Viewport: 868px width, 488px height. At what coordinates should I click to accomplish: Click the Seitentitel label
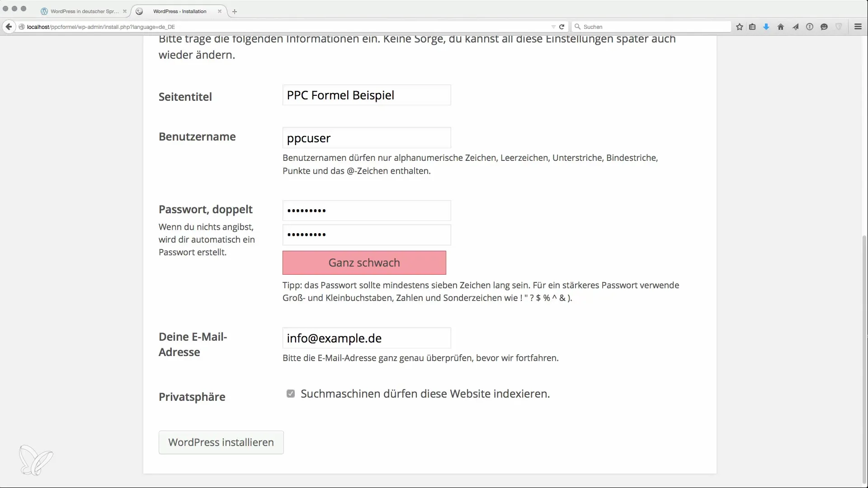point(185,97)
